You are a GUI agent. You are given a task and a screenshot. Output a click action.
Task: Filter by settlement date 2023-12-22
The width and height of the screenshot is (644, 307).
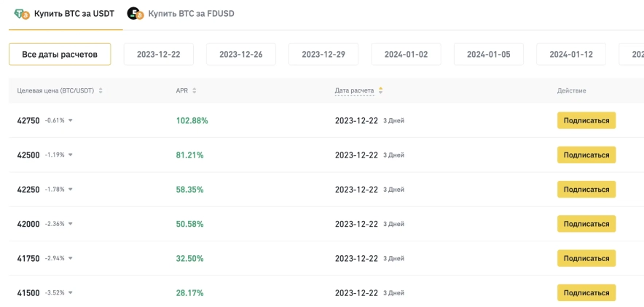tap(158, 54)
